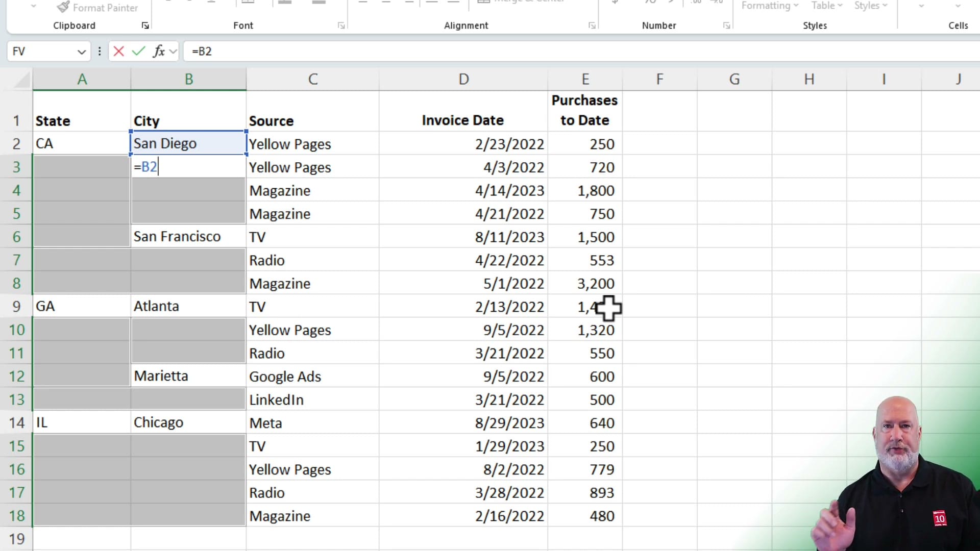Open Insert Function using the fx icon

click(160, 51)
